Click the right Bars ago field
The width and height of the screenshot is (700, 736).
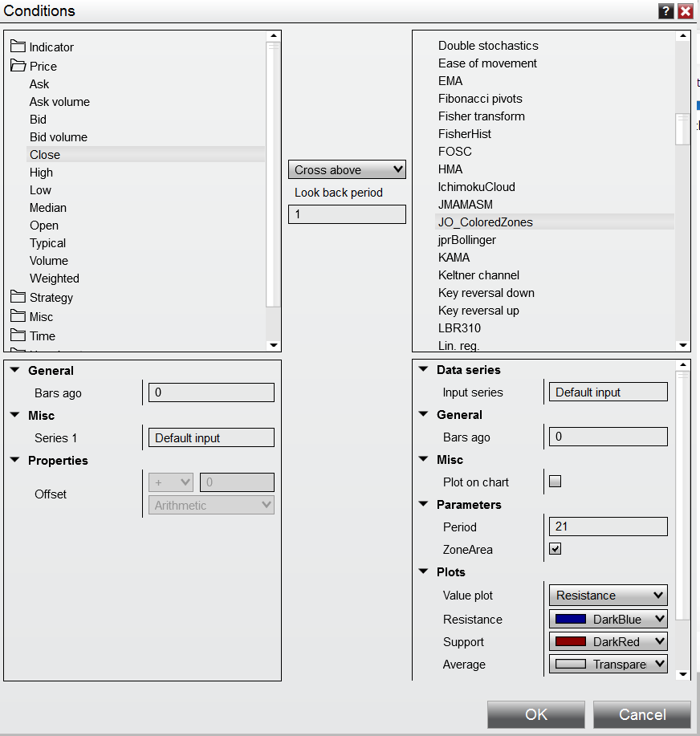click(x=608, y=437)
